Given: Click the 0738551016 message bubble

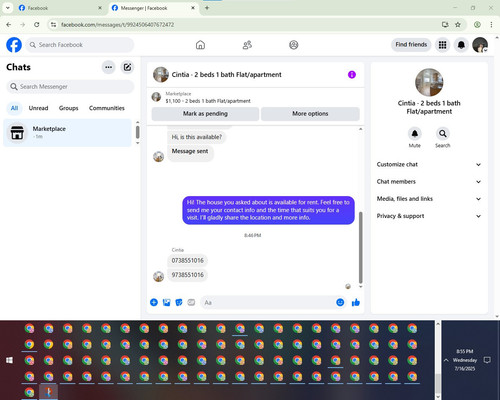Looking at the screenshot, I should coord(187,260).
